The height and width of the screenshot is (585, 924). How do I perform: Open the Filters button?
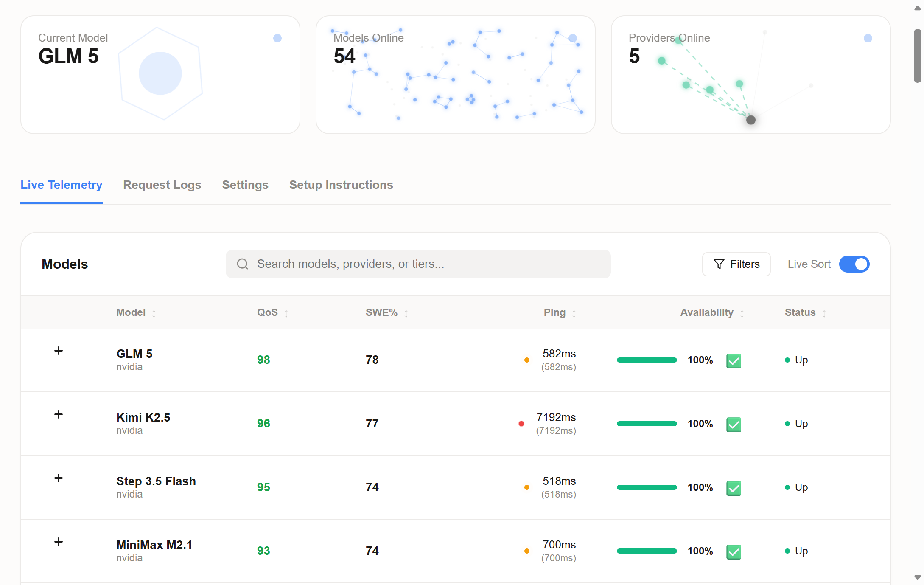(x=736, y=264)
